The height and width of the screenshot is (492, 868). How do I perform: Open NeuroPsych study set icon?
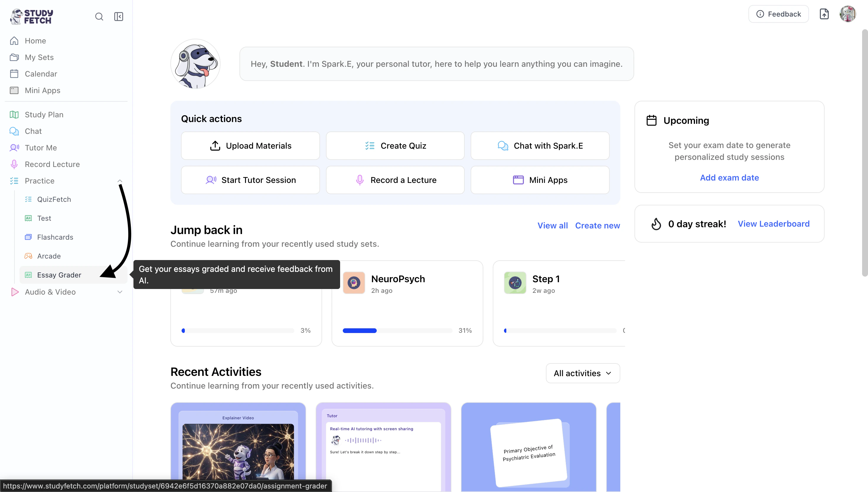[x=354, y=282]
